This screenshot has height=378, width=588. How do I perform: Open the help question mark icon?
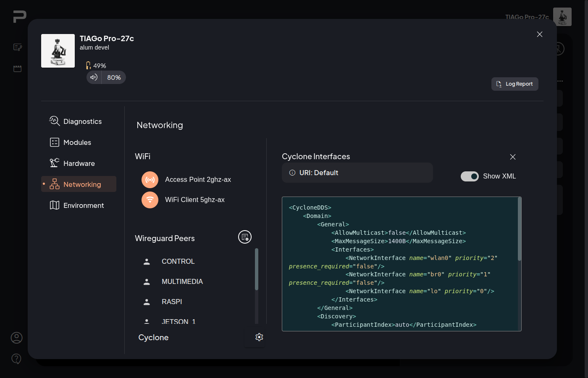point(16,359)
